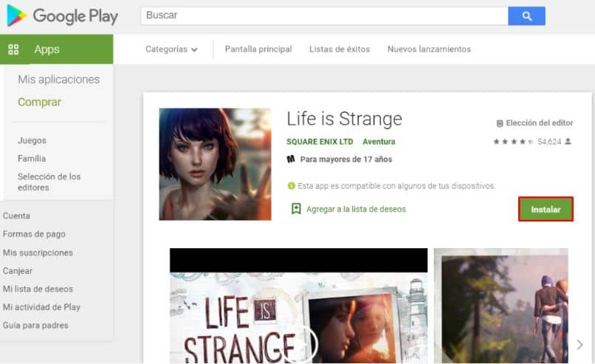This screenshot has height=364, width=595.
Task: Open Mis aplicaciones
Action: [x=59, y=79]
